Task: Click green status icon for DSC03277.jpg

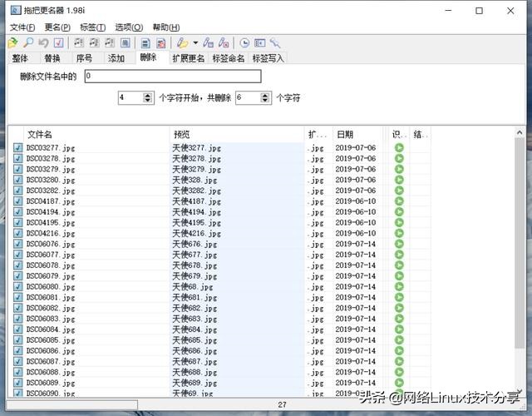Action: [399, 148]
